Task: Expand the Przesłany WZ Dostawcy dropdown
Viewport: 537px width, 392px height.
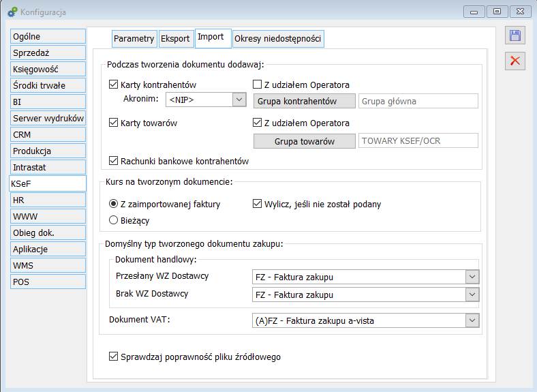Action: tap(472, 277)
